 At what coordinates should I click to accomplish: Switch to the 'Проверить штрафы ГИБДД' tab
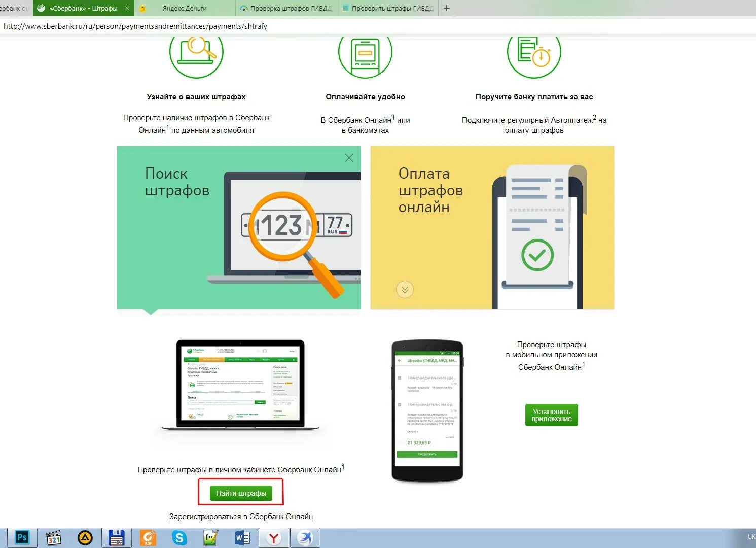pos(388,9)
